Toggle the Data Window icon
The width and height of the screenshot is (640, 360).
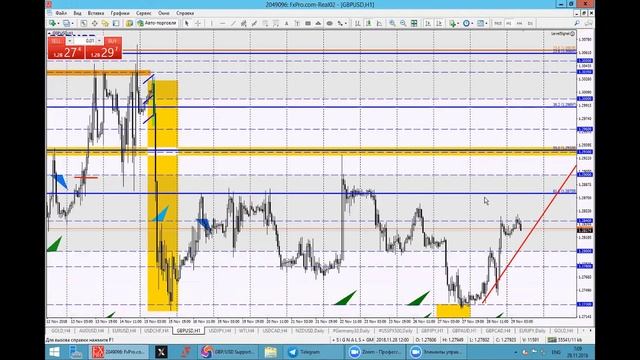(94, 23)
